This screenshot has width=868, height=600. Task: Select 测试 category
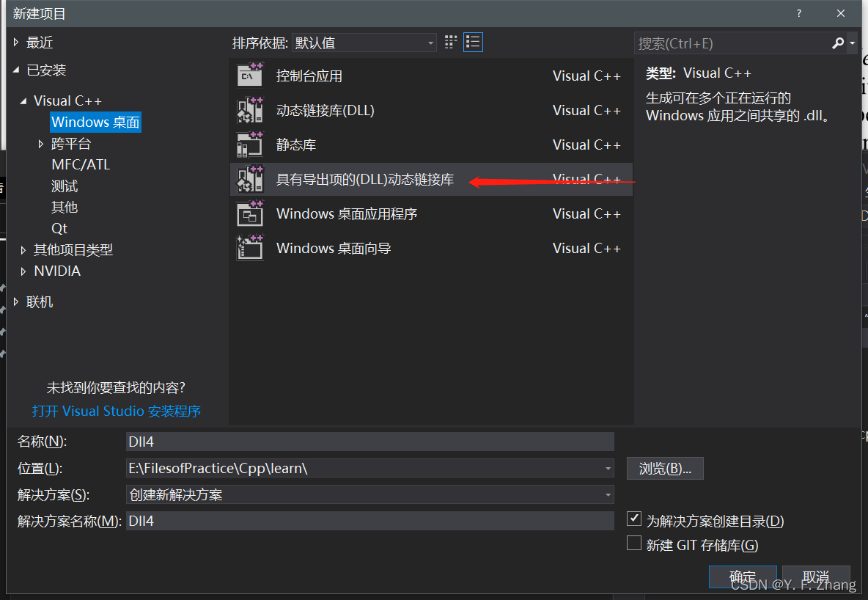coord(65,186)
